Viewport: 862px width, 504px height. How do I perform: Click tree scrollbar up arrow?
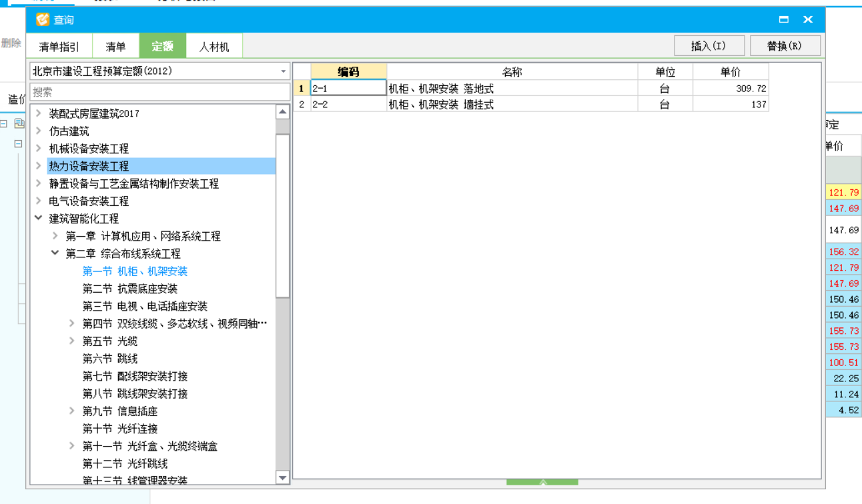[282, 112]
